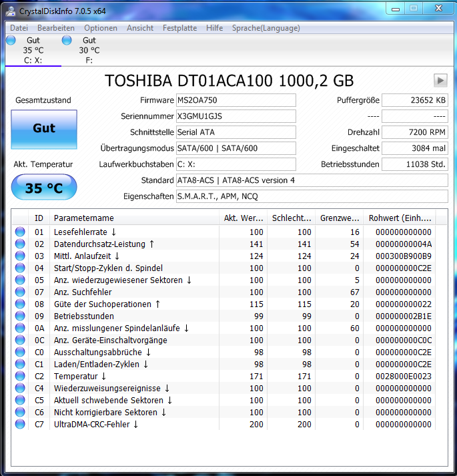Click the Laufwerkbuchstaben field C: X:
This screenshot has height=476, width=457.
(x=236, y=164)
